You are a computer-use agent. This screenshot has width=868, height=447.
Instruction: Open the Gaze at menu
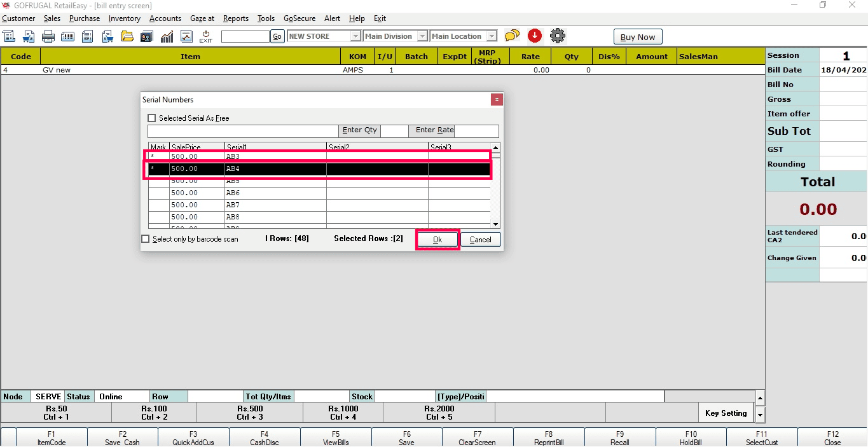[x=202, y=18]
